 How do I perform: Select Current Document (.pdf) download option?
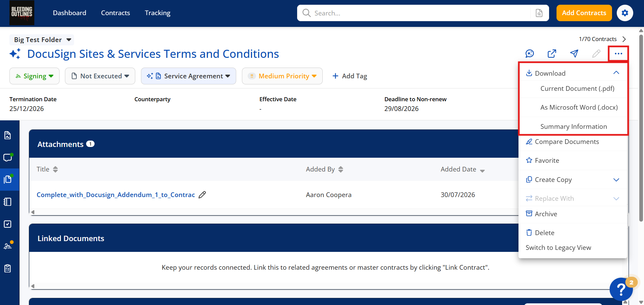click(577, 88)
